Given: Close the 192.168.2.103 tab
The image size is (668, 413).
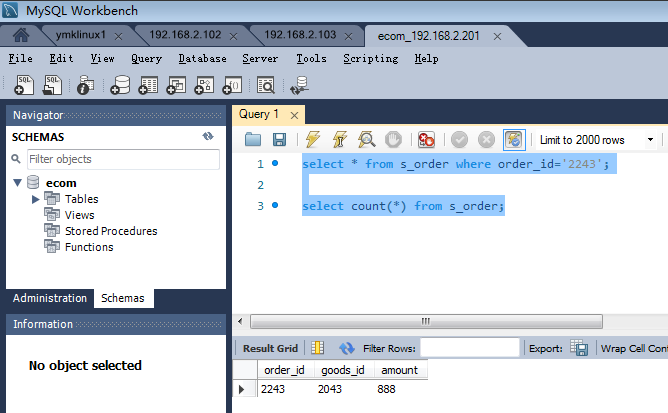Looking at the screenshot, I should [348, 37].
